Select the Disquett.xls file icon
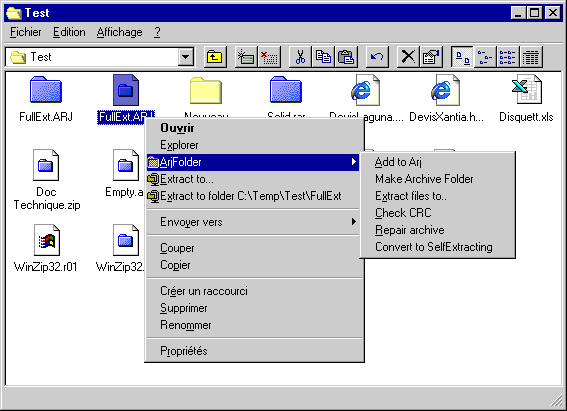The width and height of the screenshot is (567, 411). (x=526, y=90)
